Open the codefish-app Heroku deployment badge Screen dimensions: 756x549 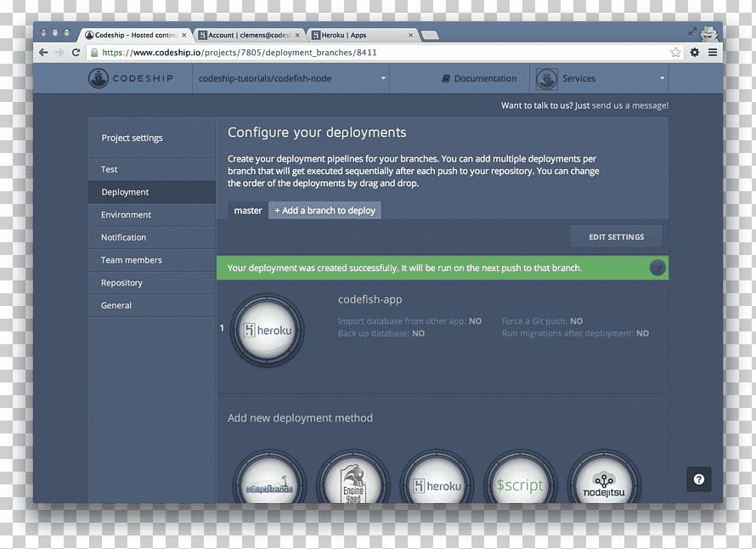click(x=268, y=331)
